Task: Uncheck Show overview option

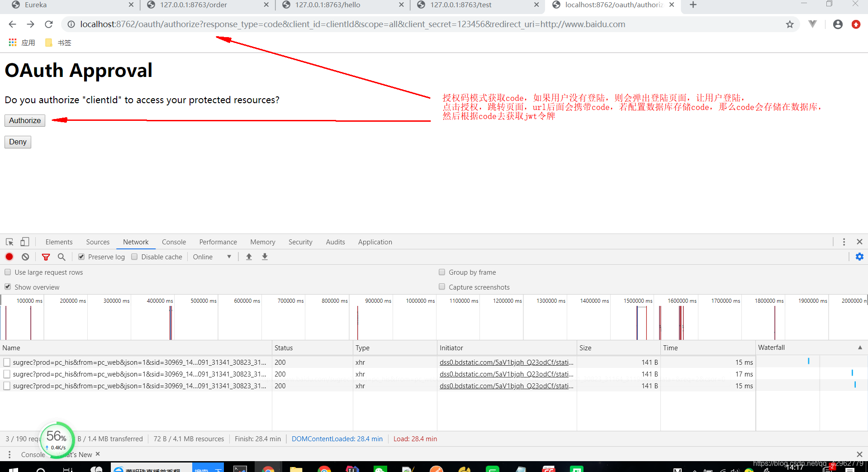Action: (x=8, y=287)
